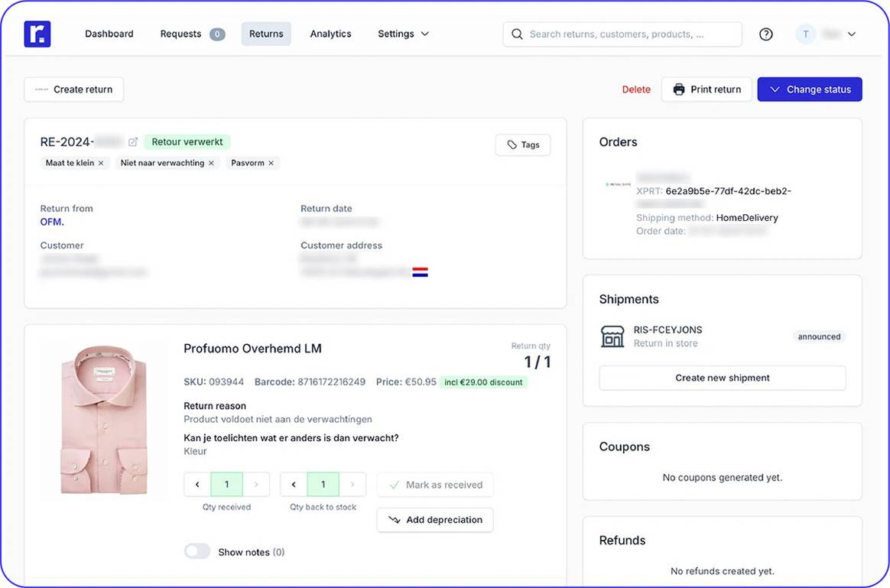This screenshot has width=890, height=588.
Task: Click the pink shirt product thumbnail
Action: click(x=105, y=420)
